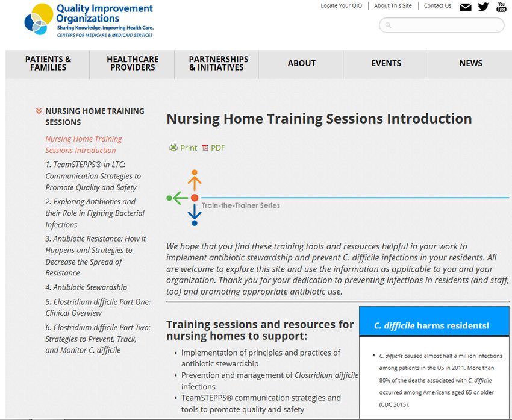Click the Centers for Medicare & Medicaid Services tagline
The width and height of the screenshot is (512, 420).
[x=105, y=35]
